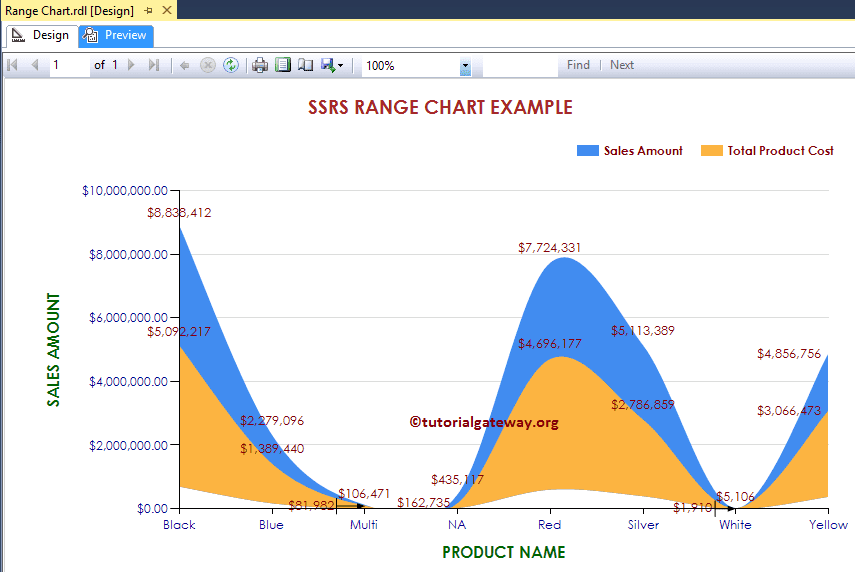Click the SALES AMOUNT axis title

coord(53,350)
